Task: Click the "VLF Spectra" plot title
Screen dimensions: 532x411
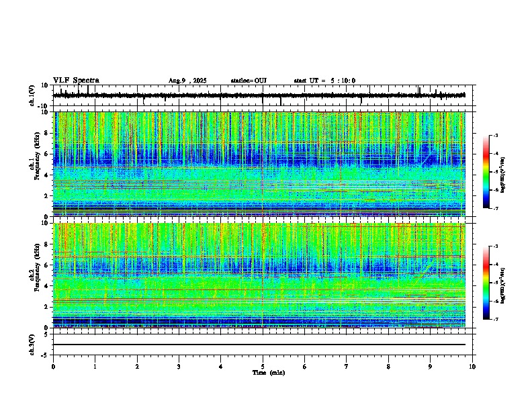Action: point(76,81)
